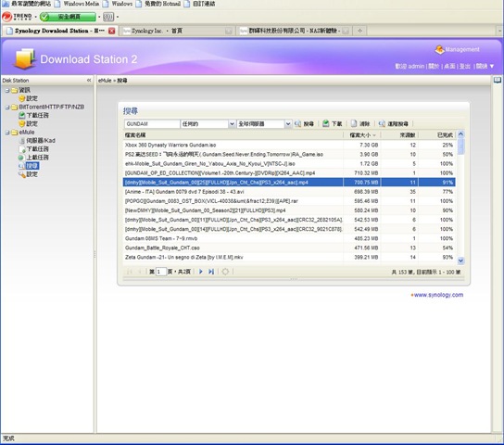Screen dimensions: 504x445
Task: Open the last header menu with the down arrow
Action: coord(485,66)
